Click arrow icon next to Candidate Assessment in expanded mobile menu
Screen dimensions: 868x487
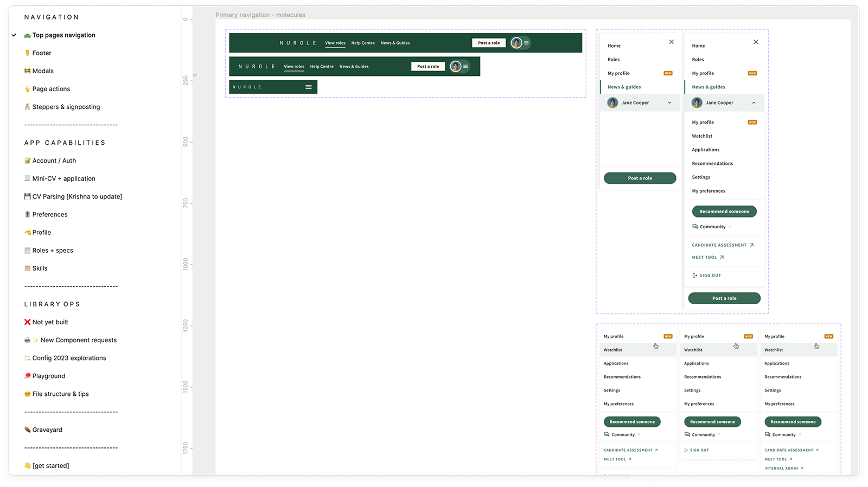[752, 245]
